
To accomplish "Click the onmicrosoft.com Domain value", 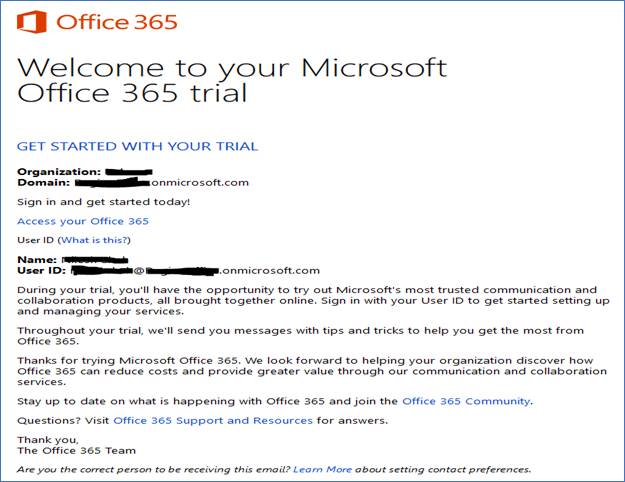I will [162, 183].
